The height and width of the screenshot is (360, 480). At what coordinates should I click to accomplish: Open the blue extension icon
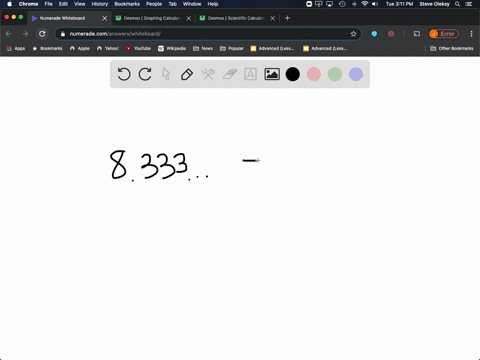click(374, 34)
